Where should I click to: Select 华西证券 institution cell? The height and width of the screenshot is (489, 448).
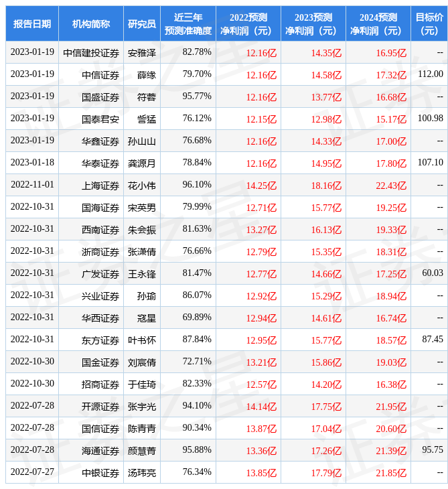[91, 318]
